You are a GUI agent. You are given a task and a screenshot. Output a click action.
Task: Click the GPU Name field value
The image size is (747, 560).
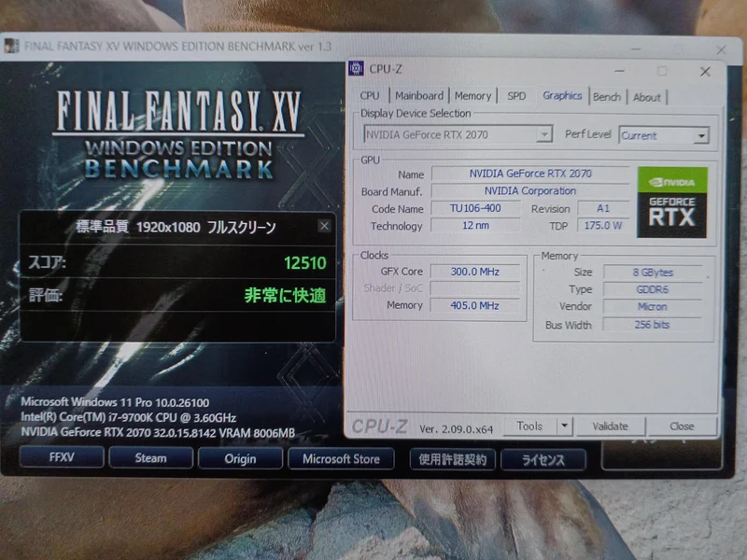point(530,174)
